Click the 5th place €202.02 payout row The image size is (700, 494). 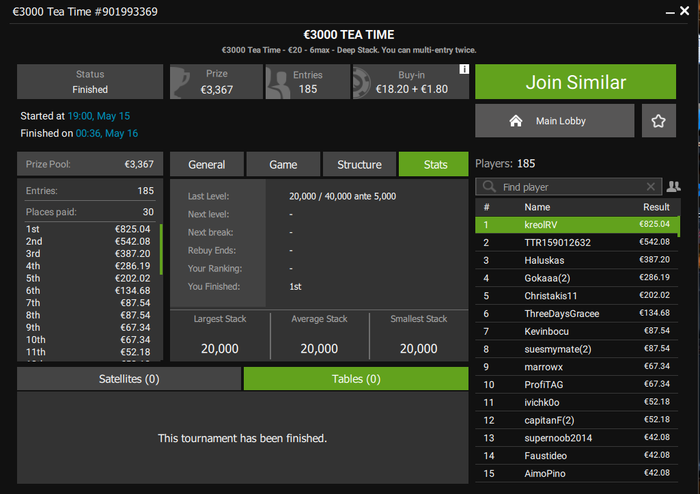pyautogui.click(x=88, y=278)
